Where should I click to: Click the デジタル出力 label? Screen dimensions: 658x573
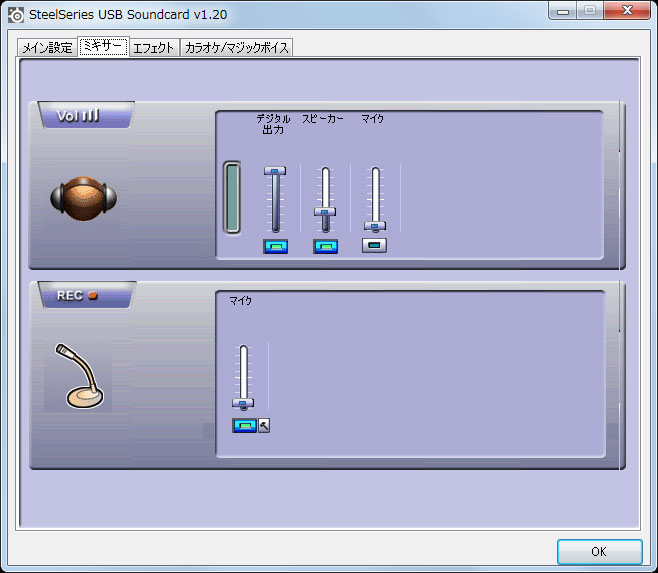click(x=273, y=124)
